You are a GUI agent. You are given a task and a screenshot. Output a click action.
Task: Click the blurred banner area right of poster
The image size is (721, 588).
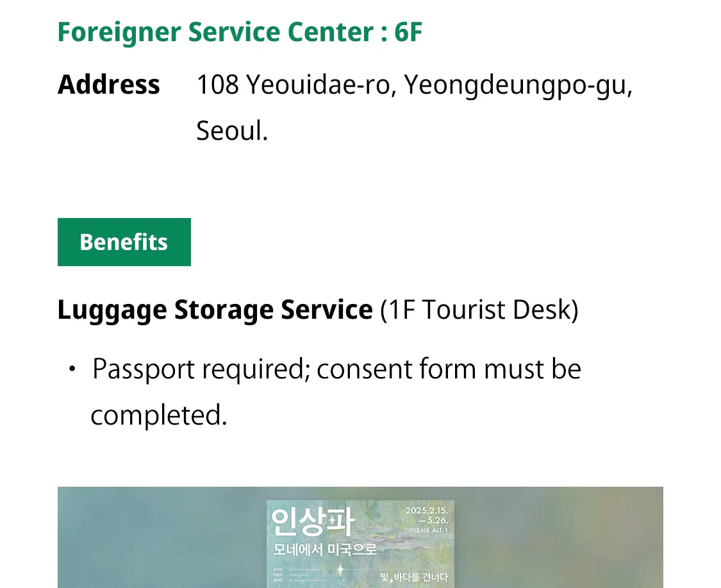[559, 537]
